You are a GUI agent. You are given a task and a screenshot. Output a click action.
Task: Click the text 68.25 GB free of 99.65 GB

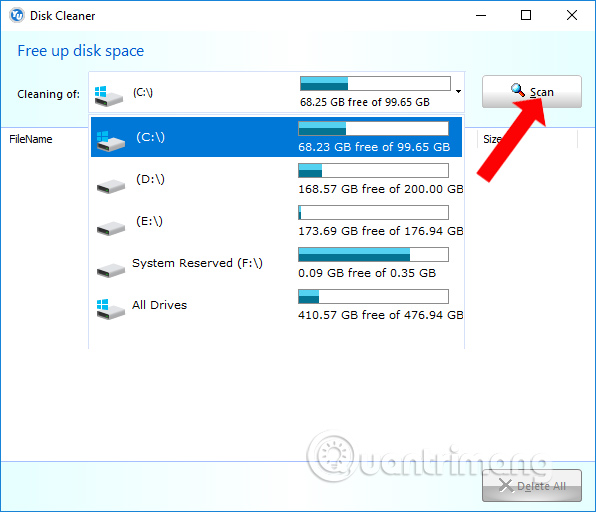[x=365, y=102]
